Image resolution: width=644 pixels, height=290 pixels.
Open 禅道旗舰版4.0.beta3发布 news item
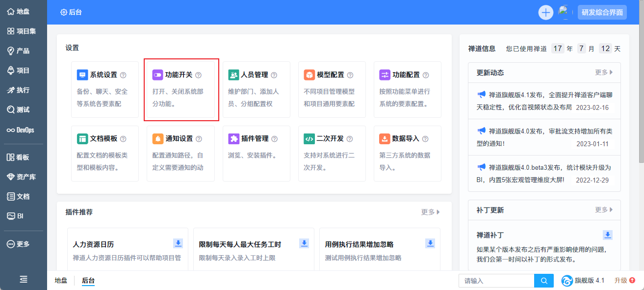click(x=545, y=174)
